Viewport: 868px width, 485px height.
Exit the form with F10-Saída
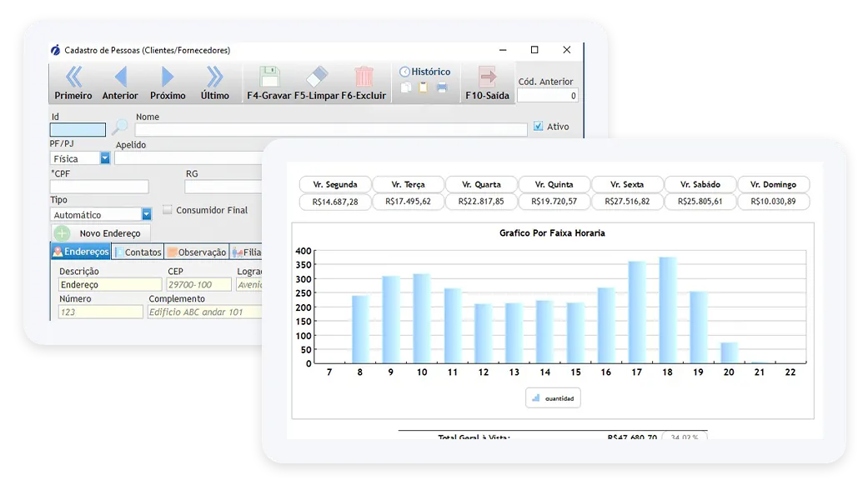coord(487,83)
